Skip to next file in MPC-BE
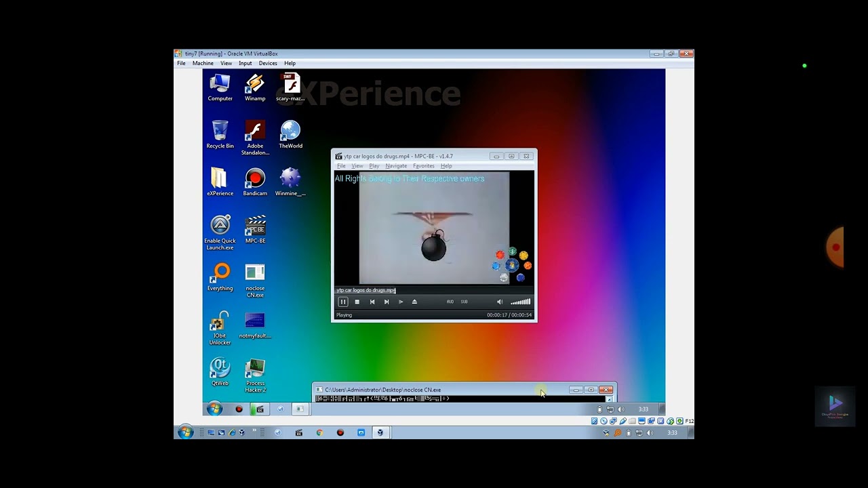The image size is (868, 488). coord(387,302)
